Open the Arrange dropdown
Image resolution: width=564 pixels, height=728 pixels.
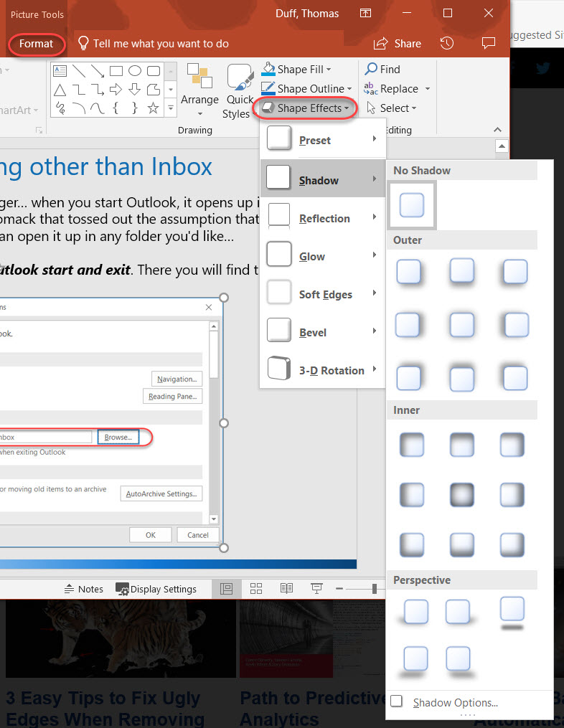tap(199, 89)
